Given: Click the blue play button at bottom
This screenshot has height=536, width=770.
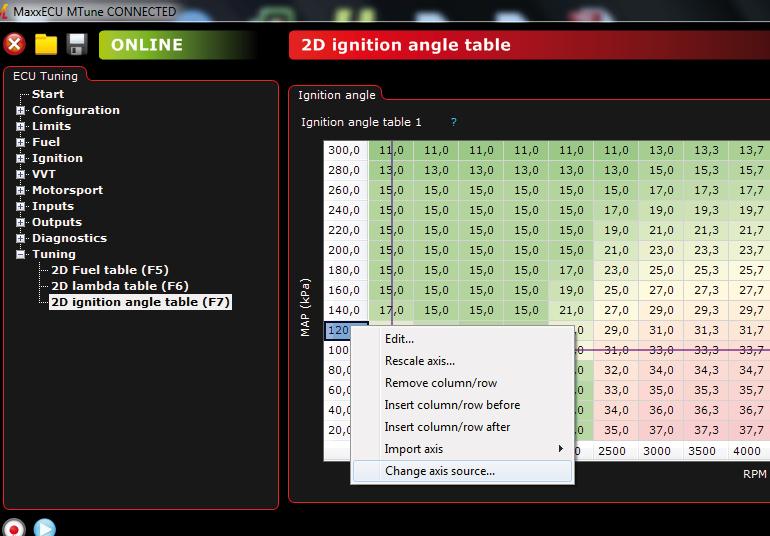Looking at the screenshot, I should point(44,528).
